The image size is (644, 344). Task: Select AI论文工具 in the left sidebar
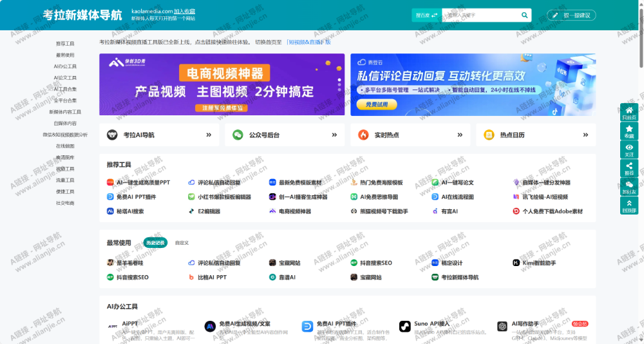(x=65, y=78)
